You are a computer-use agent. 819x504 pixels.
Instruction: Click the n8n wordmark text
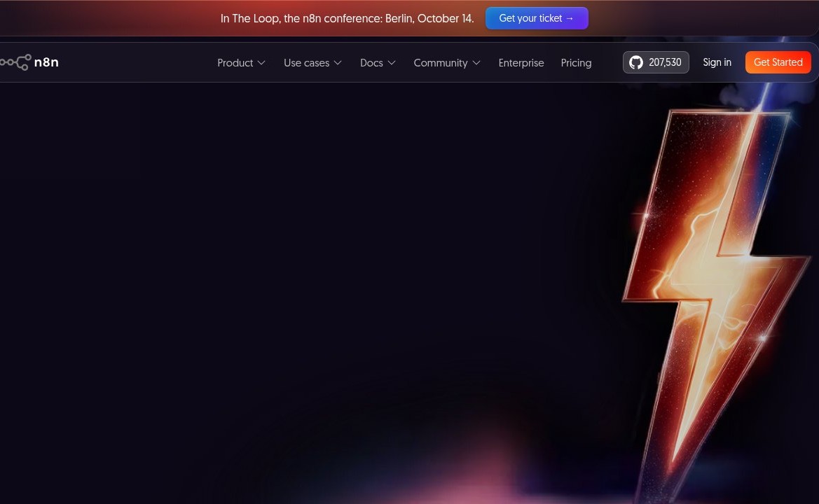tap(46, 62)
